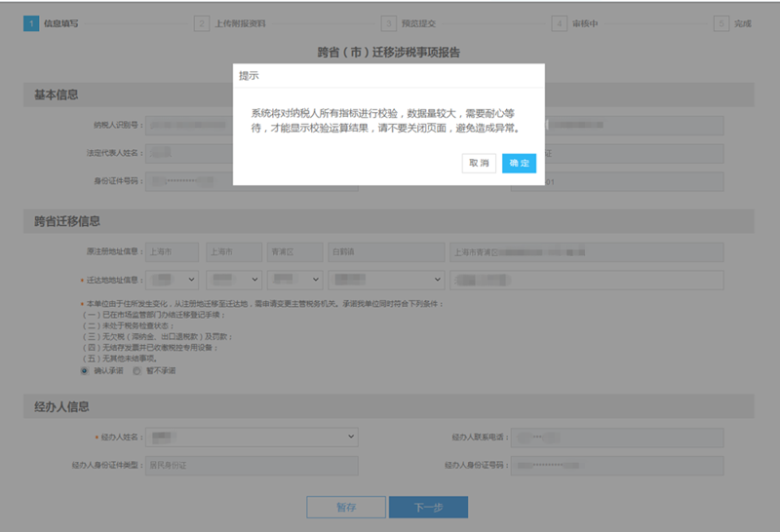The width and height of the screenshot is (780, 532).
Task: Open the second 迁达地地址信息 dropdown
Action: point(233,281)
